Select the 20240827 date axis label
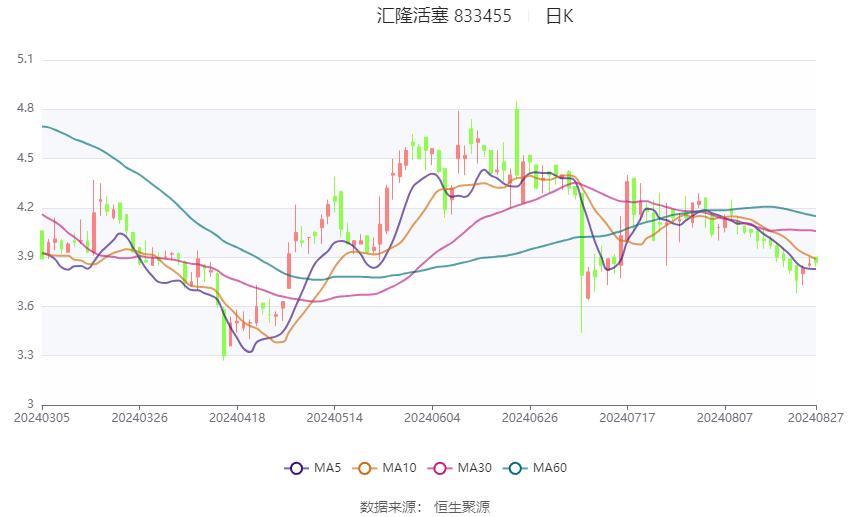The width and height of the screenshot is (850, 517). pos(816,418)
